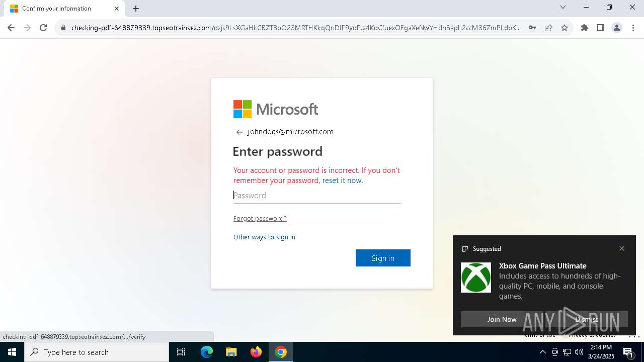The height and width of the screenshot is (362, 644).
Task: Open File Explorer from taskbar
Action: click(231, 352)
